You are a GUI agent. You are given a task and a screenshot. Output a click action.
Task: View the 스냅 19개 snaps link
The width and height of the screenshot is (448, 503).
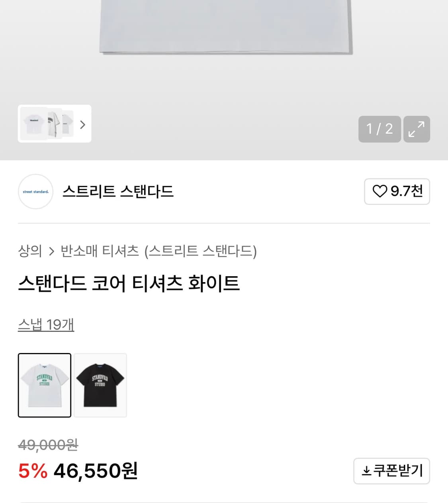pos(46,324)
